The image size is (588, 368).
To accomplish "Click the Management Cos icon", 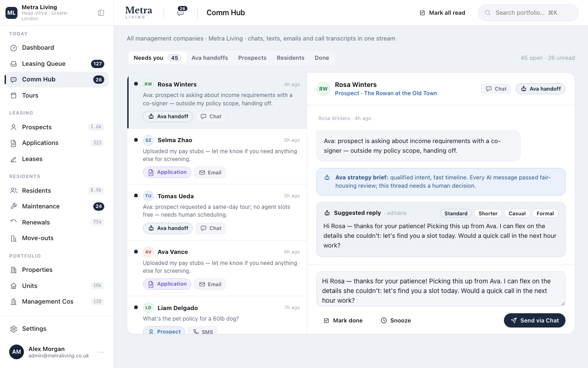I will (x=14, y=302).
